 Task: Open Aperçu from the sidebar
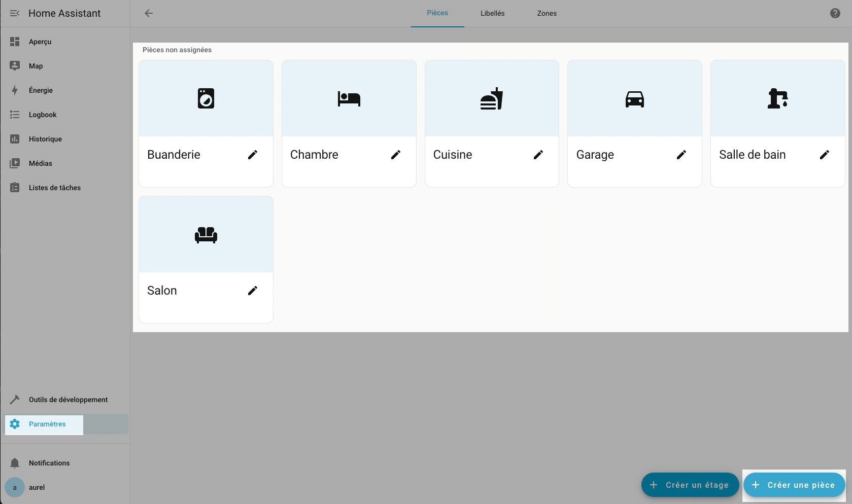click(x=65, y=42)
